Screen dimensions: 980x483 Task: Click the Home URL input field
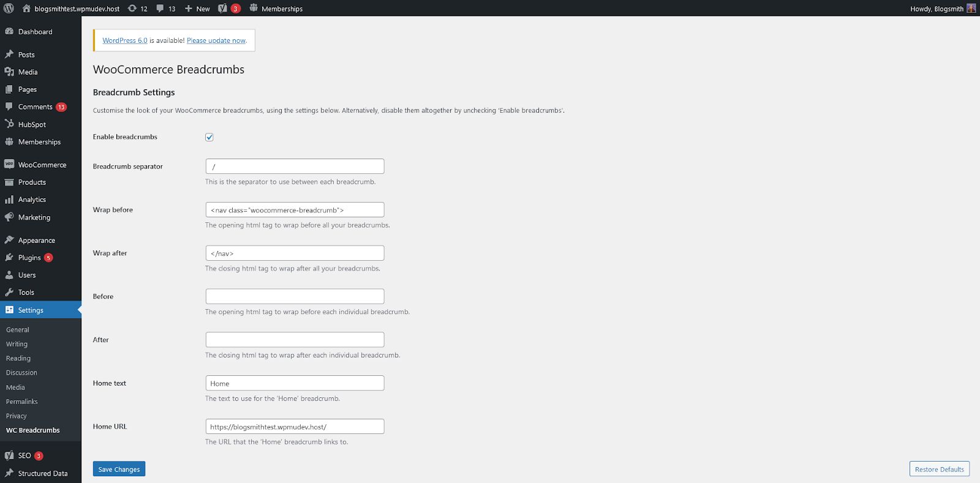(295, 427)
